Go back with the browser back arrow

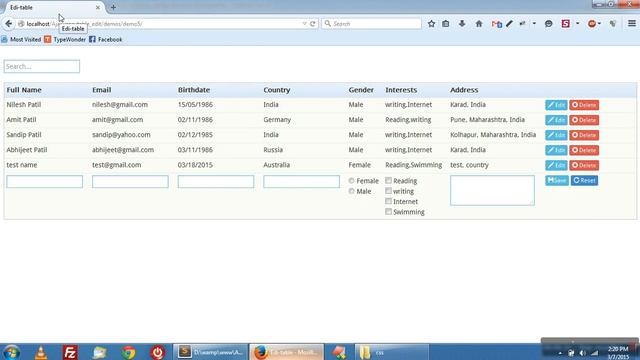9,24
